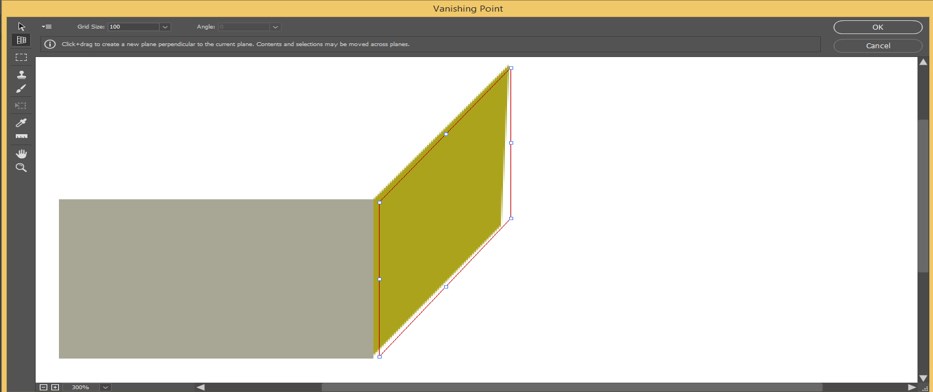Click the plane's left edge midpoint handle
The image size is (933, 392).
pos(380,279)
